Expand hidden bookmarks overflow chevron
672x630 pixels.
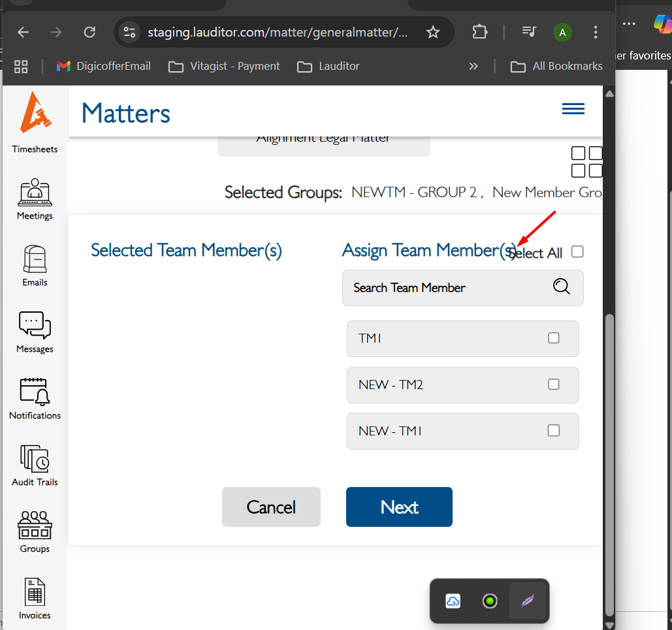[x=473, y=66]
